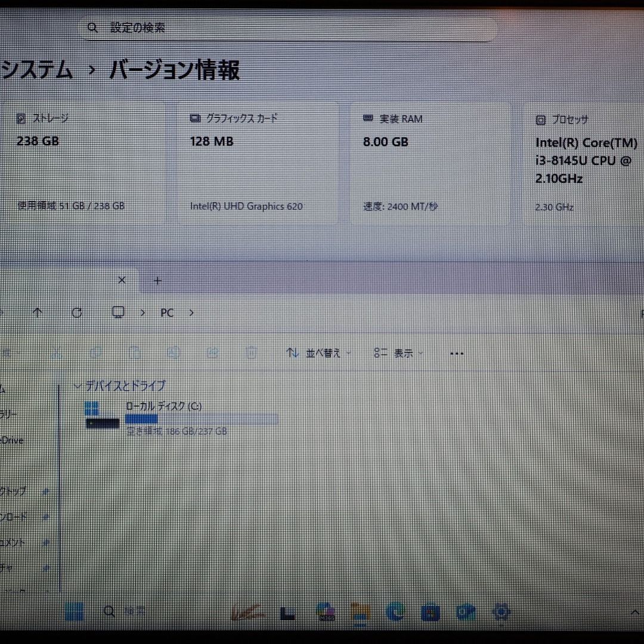Image resolution: width=644 pixels, height=644 pixels.
Task: Open Microsoft Edge from the taskbar
Action: (x=395, y=611)
